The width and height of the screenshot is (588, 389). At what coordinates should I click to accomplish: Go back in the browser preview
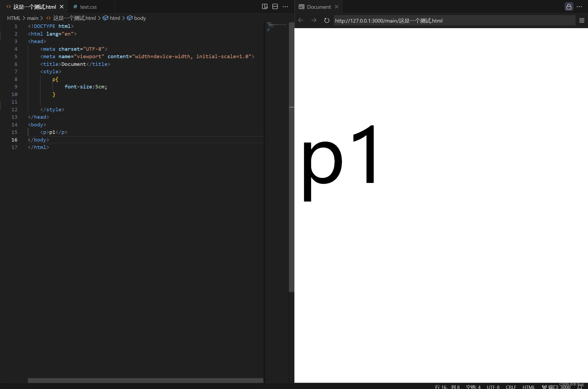pos(300,20)
